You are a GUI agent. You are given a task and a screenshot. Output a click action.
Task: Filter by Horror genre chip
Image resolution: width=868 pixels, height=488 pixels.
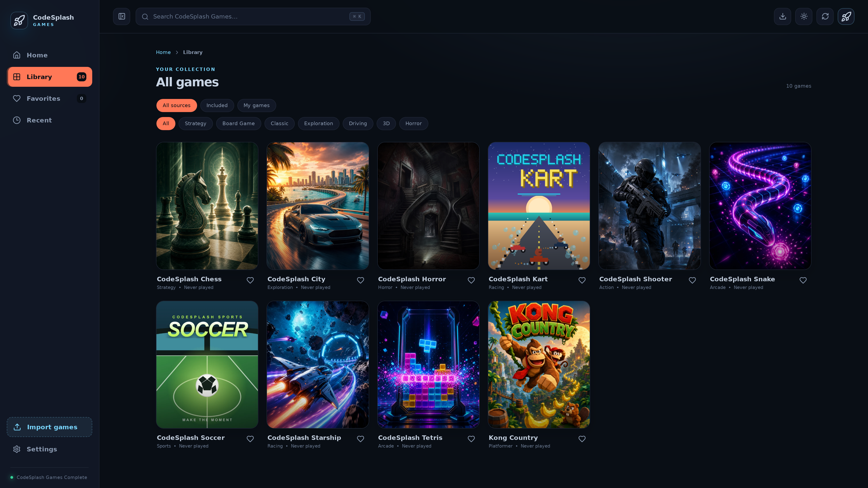pos(413,124)
